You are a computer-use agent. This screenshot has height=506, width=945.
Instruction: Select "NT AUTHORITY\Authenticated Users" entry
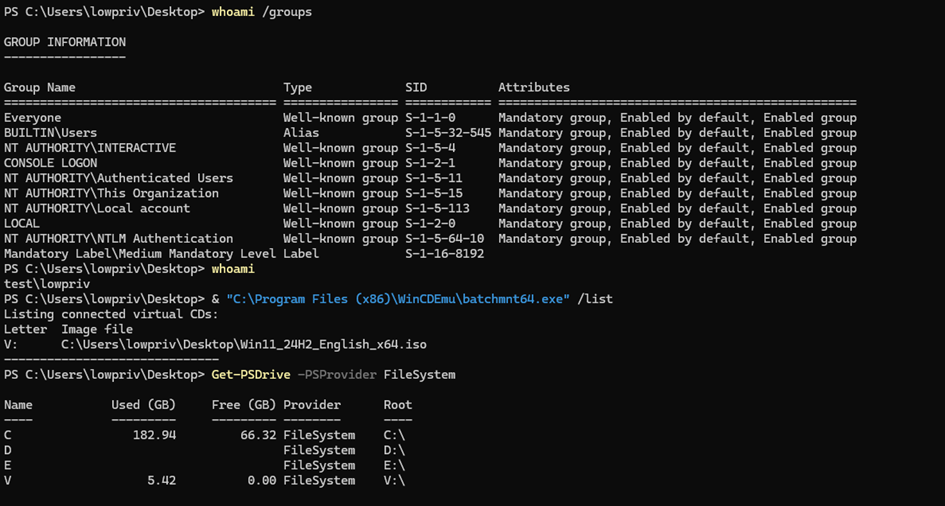118,178
